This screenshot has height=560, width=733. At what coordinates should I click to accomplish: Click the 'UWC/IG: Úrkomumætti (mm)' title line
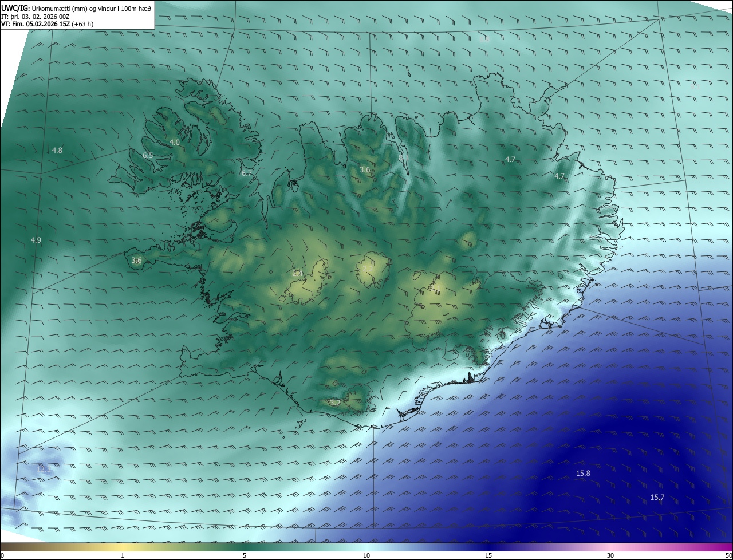click(77, 8)
